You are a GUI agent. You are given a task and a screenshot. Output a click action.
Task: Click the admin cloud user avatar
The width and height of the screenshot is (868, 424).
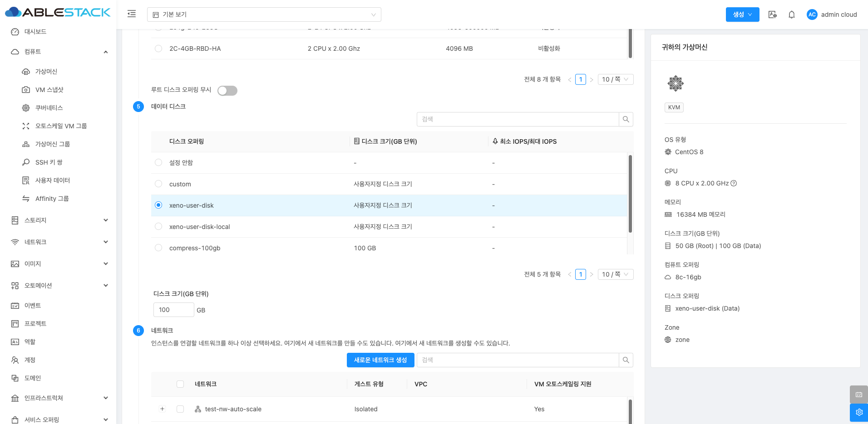click(812, 15)
